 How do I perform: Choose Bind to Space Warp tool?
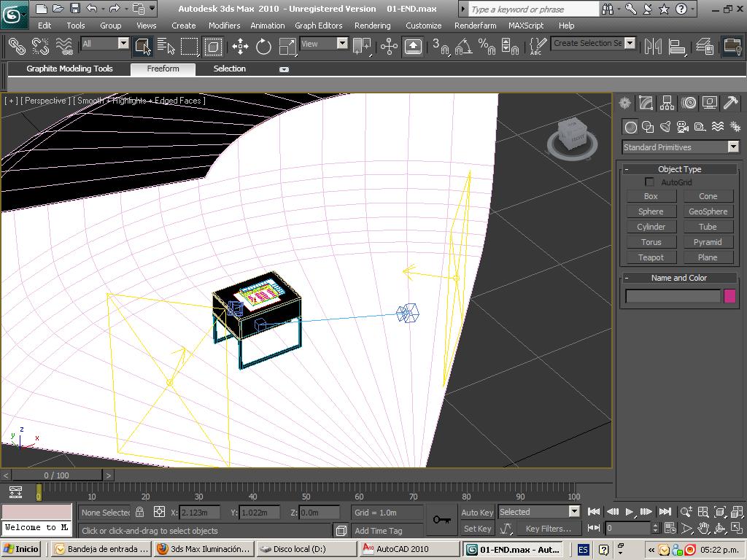(64, 46)
